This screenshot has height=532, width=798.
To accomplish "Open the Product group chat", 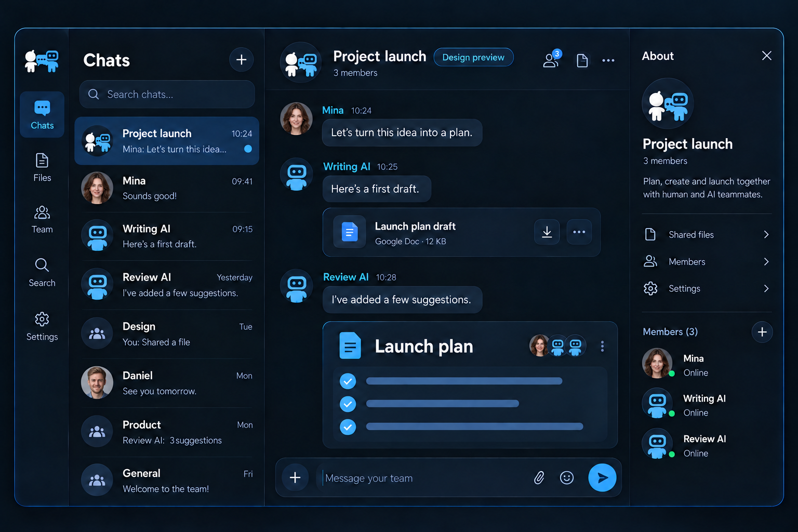I will (167, 432).
